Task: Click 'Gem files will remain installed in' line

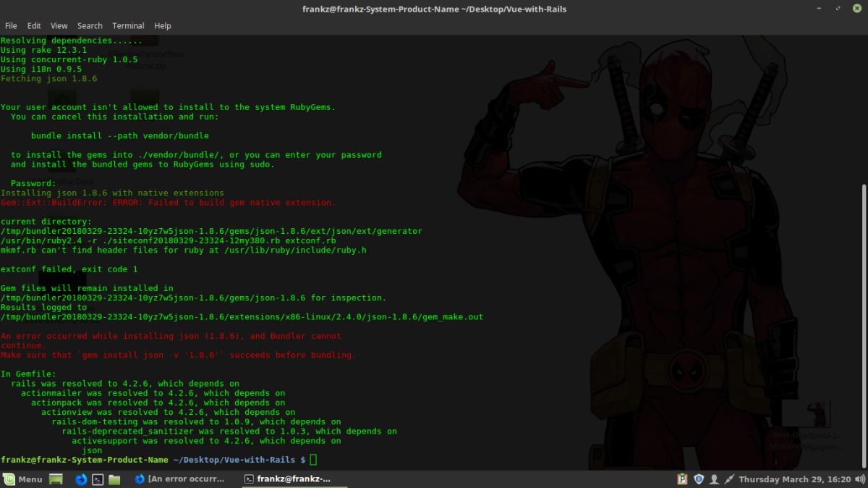Action: [87, 288]
